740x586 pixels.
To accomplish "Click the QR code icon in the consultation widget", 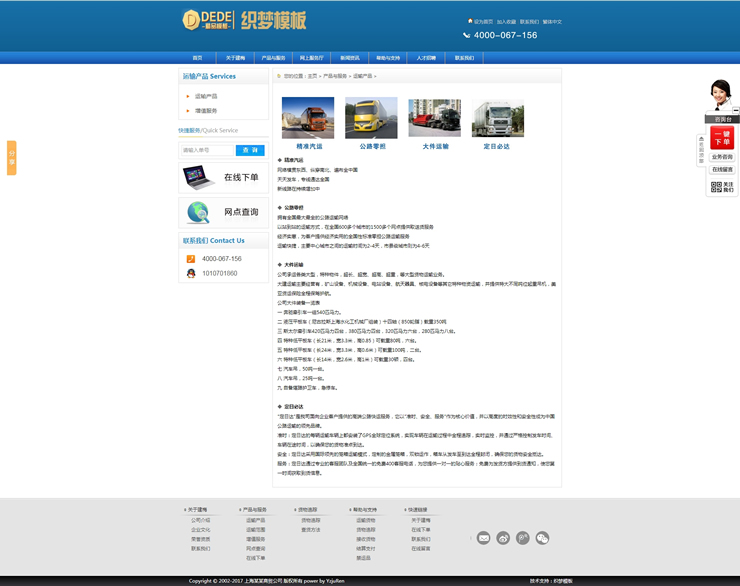I will click(x=715, y=186).
